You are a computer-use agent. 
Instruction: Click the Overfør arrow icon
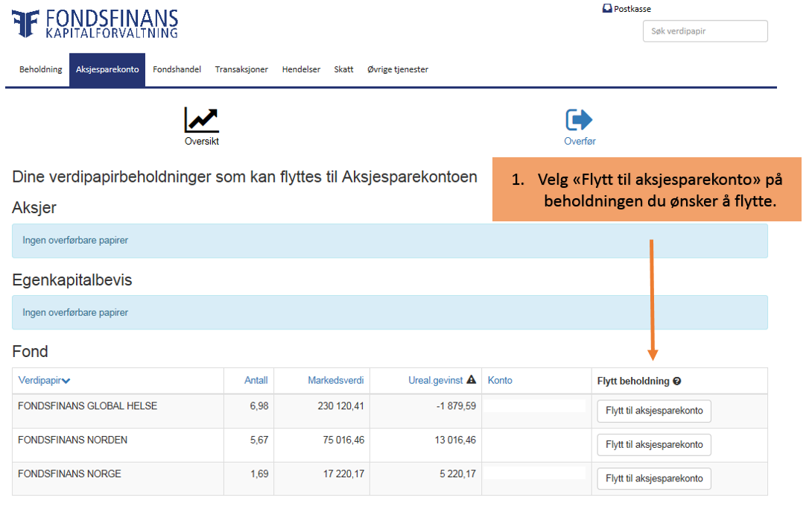[x=579, y=120]
